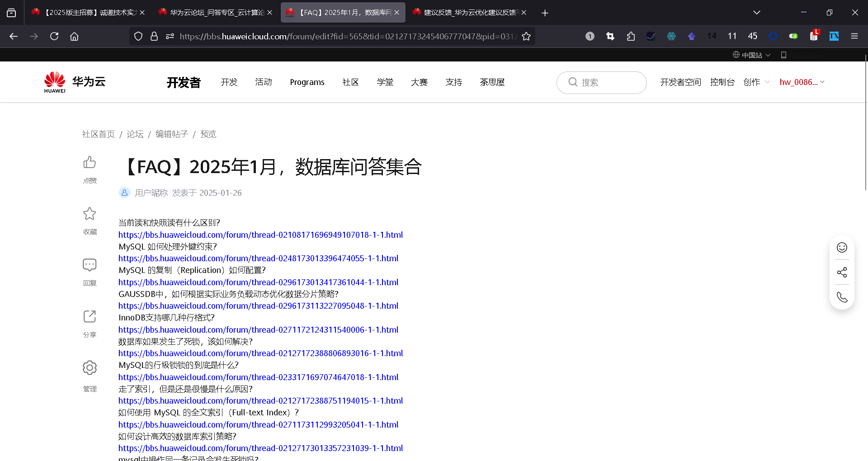Open browser home page

(x=75, y=36)
